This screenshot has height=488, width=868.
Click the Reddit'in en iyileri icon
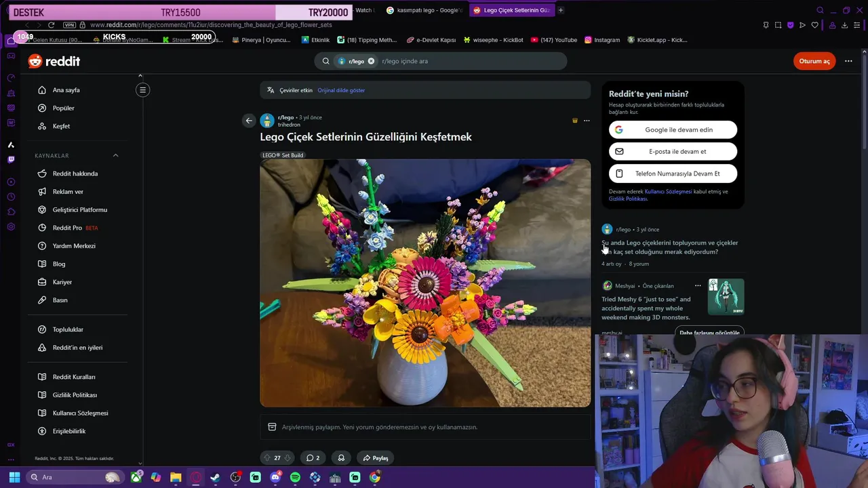[x=42, y=348]
